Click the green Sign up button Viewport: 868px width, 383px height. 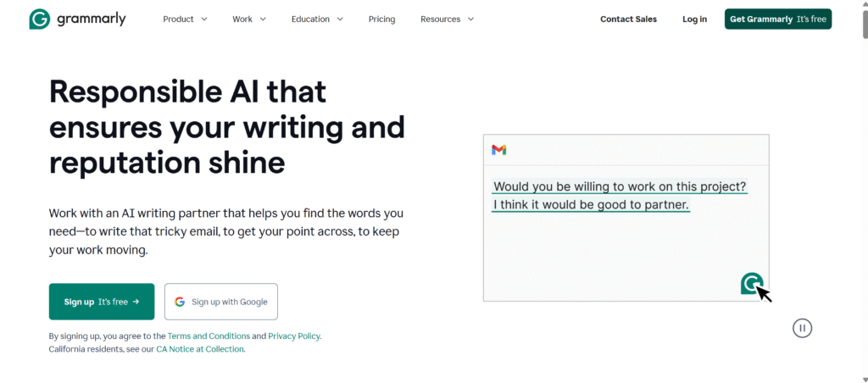102,302
